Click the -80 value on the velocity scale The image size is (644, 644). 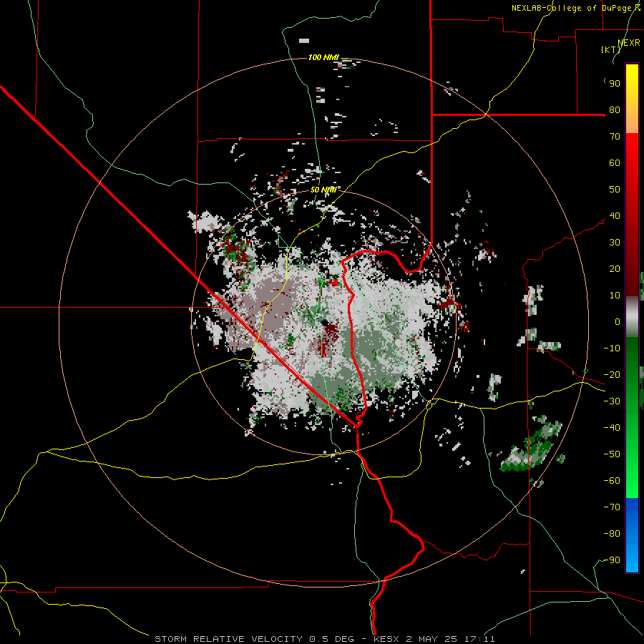coord(612,534)
